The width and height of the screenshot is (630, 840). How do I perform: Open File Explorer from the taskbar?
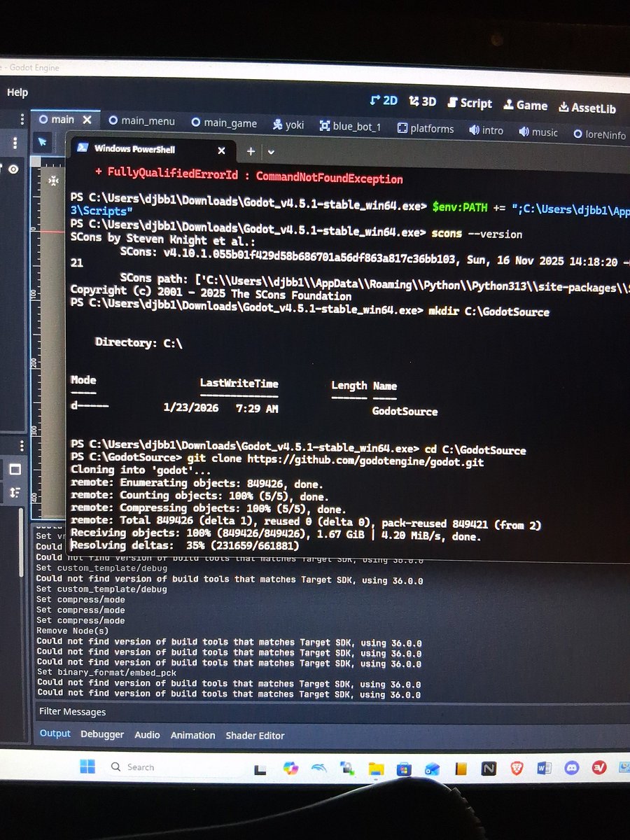click(375, 769)
